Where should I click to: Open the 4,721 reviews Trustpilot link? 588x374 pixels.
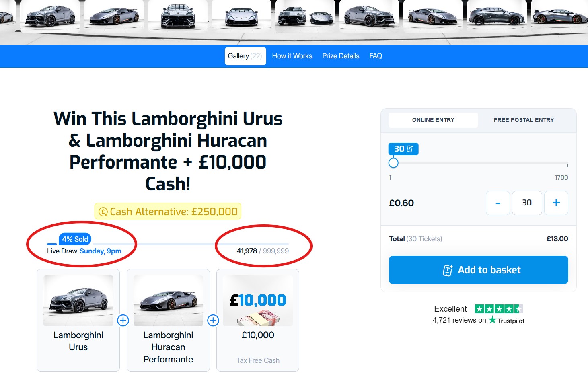(459, 320)
